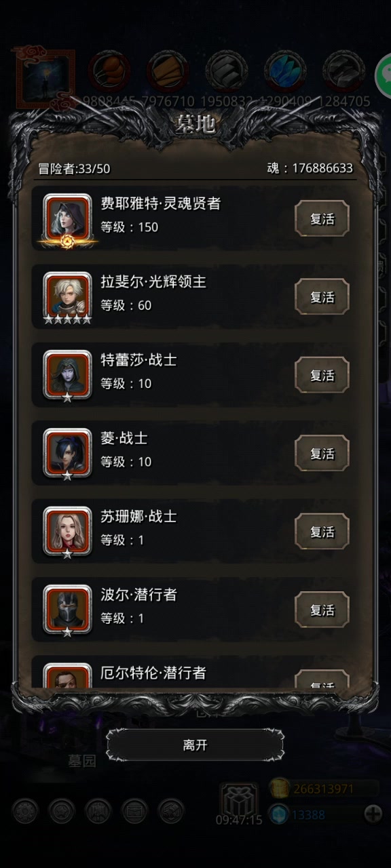Select 特蕾莎·战士 portrait icon
Viewport: 391px width, 868px height.
point(67,375)
